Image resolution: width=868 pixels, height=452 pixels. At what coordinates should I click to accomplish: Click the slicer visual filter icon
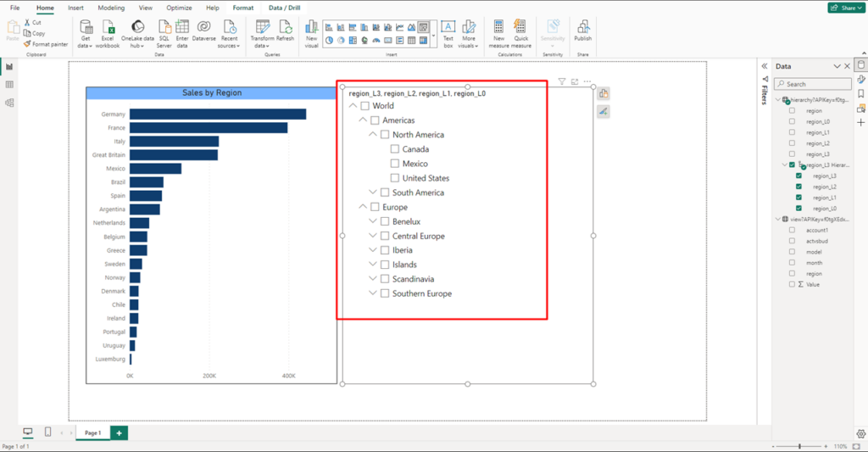(562, 82)
